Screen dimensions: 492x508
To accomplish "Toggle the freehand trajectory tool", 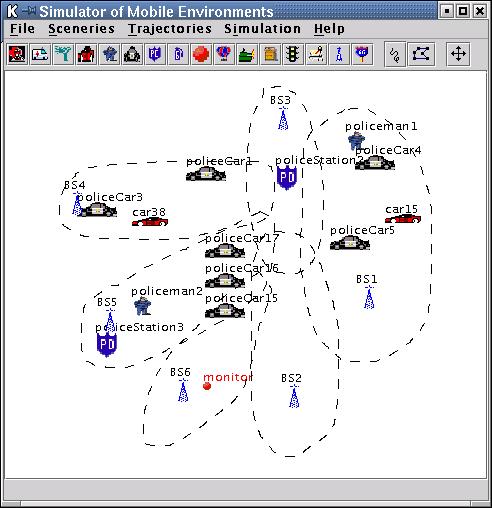I will pos(395,54).
